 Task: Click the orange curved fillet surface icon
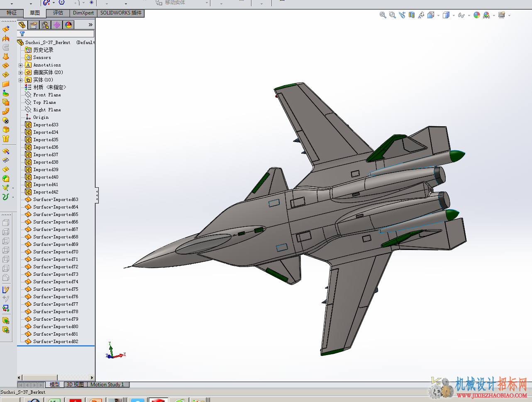6,111
